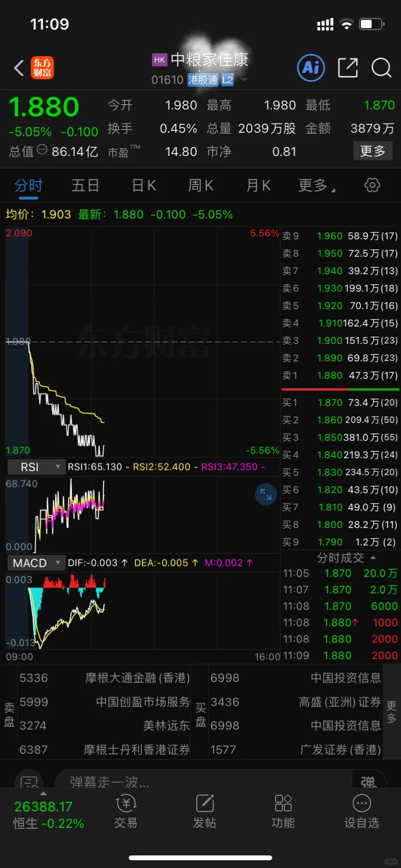This screenshot has width=401, height=868.
Task: Open the 发帖 post icon
Action: pos(205,812)
